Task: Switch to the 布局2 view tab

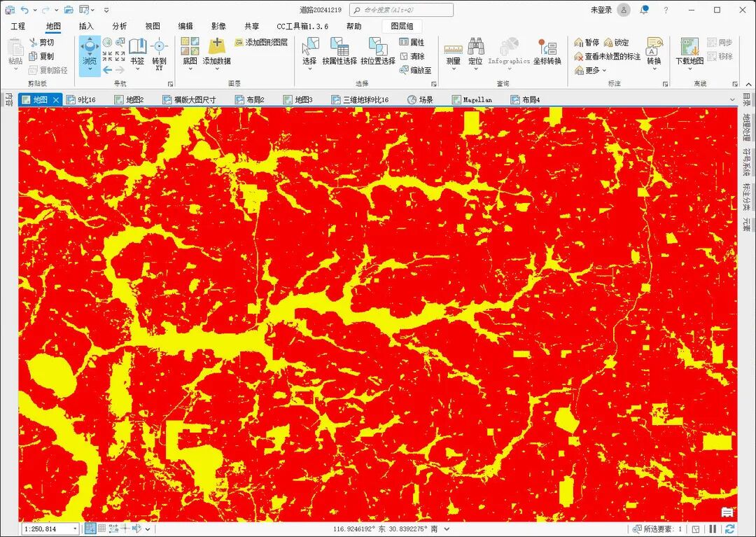Action: [x=250, y=100]
